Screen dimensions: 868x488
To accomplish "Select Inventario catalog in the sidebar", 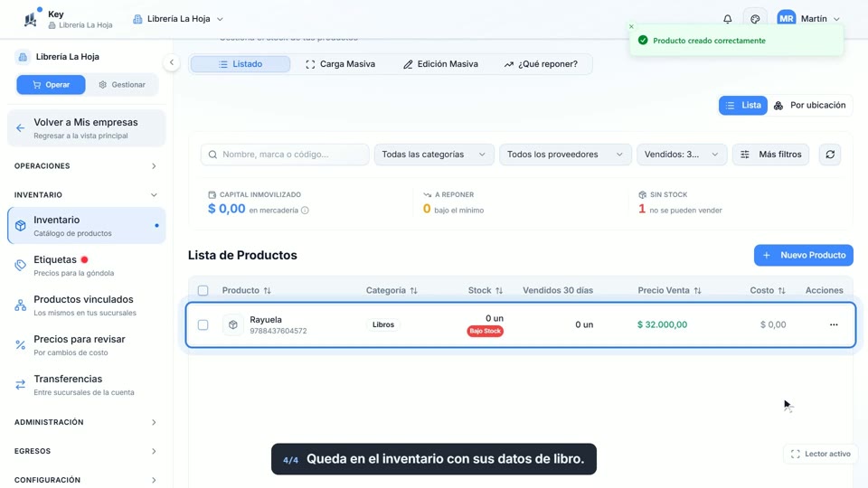I will (87, 226).
